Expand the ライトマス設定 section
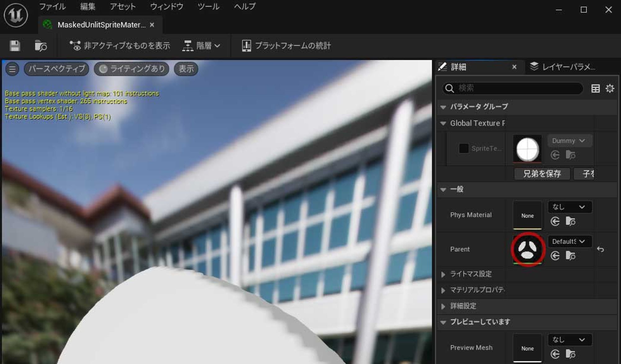Screen dimensions: 621x364 (443, 274)
